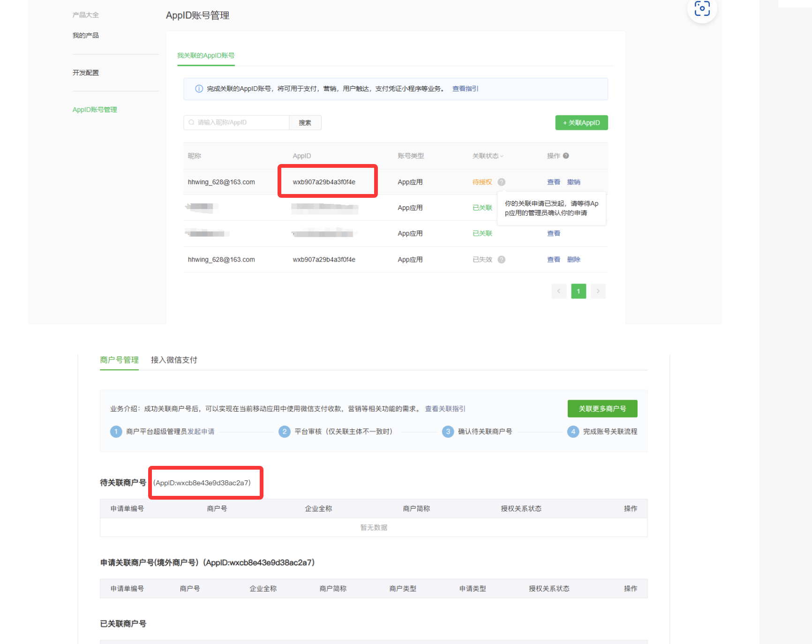Screen dimensions: 812x644
Task: Click 查看 for the 待授权 row
Action: click(x=554, y=182)
